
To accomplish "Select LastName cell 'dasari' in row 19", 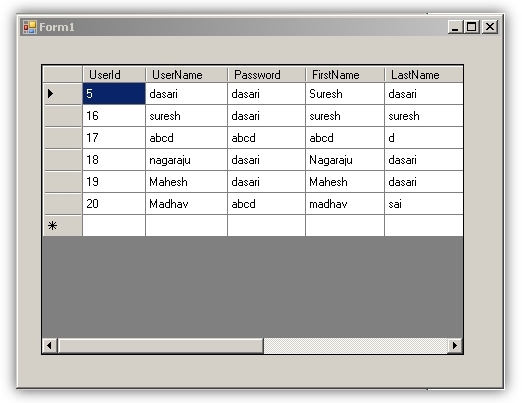I will (x=424, y=182).
